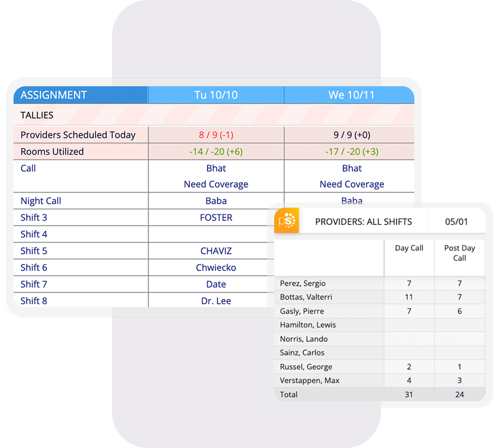Click Bottas, Valterri Day Call value 11
This screenshot has height=448, width=493.
coord(409,297)
